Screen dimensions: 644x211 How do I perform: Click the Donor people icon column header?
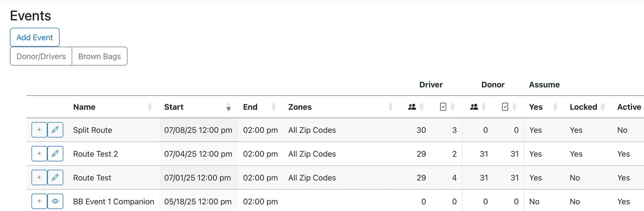474,107
